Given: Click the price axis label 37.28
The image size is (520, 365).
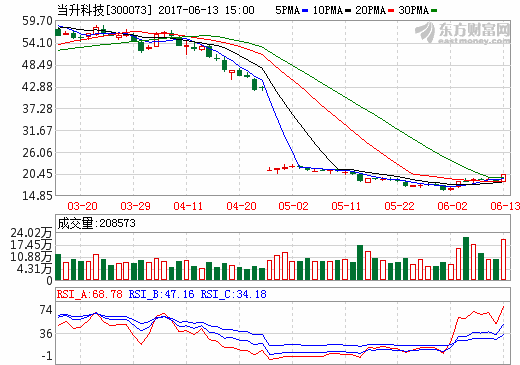Looking at the screenshot, I should coord(37,109).
